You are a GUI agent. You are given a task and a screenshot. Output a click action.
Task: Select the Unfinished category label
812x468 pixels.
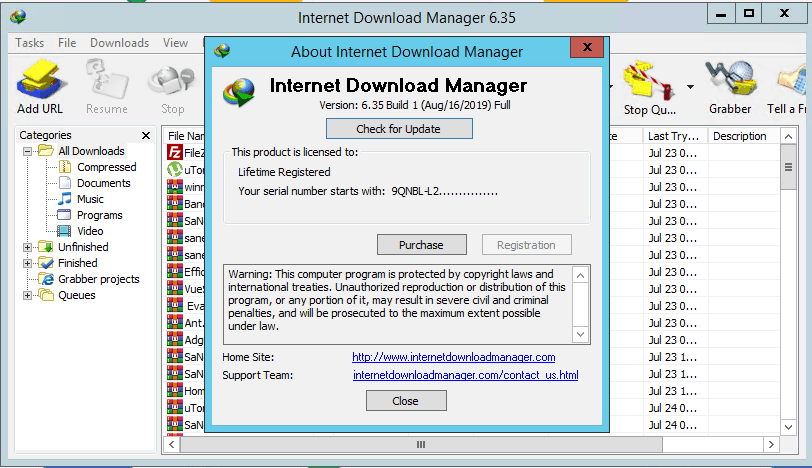(83, 247)
